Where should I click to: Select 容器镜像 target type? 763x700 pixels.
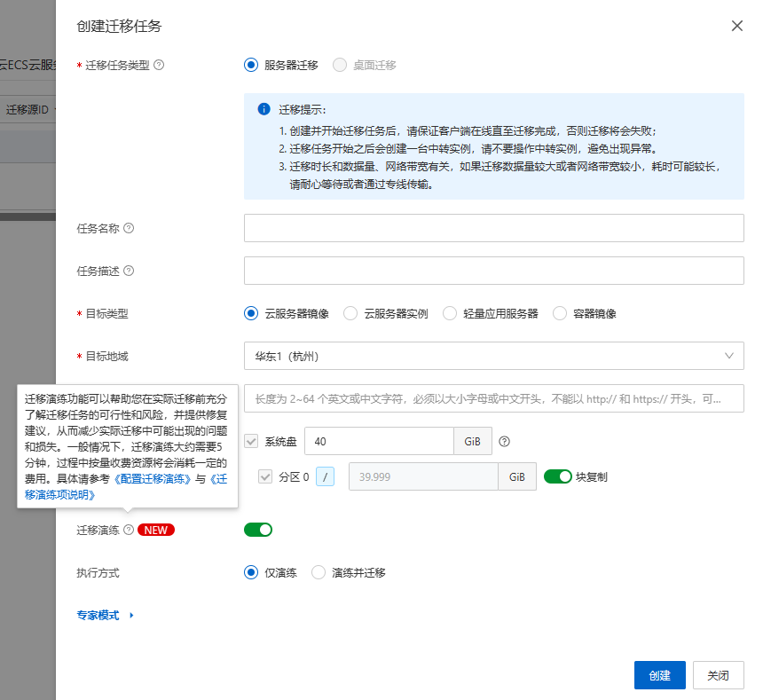click(x=560, y=313)
